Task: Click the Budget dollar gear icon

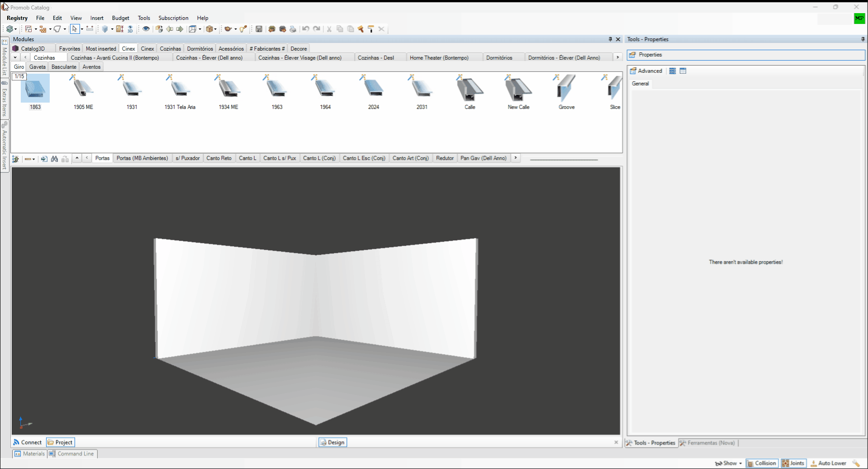Action: click(x=10, y=29)
